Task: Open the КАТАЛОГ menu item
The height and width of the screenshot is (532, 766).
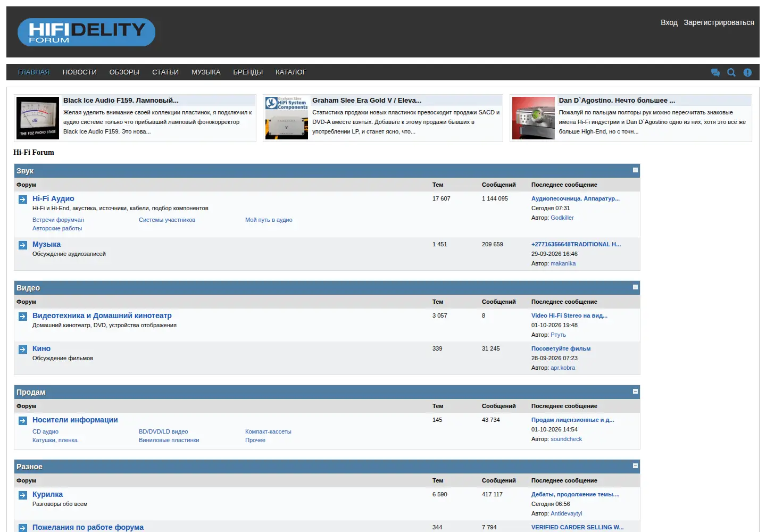Action: tap(291, 72)
